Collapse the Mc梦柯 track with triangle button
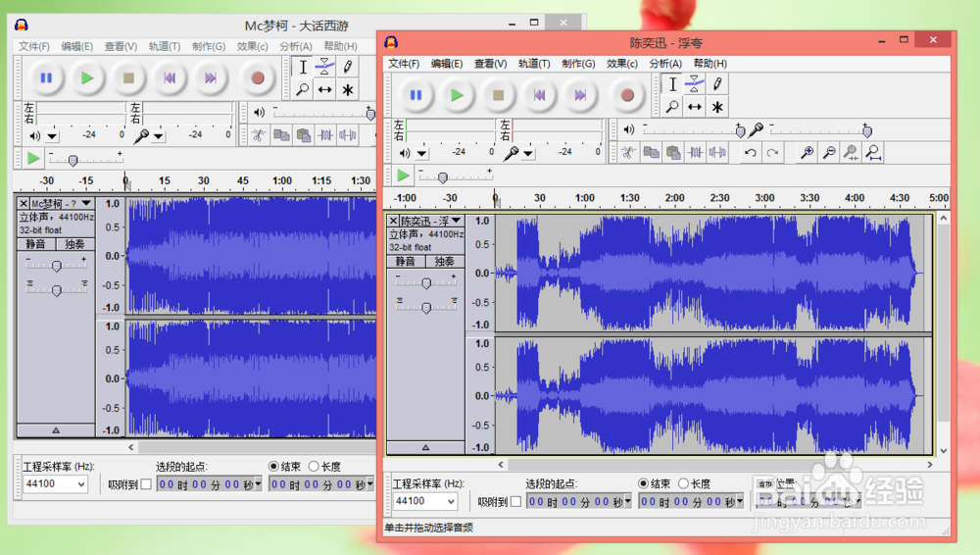 coord(56,430)
